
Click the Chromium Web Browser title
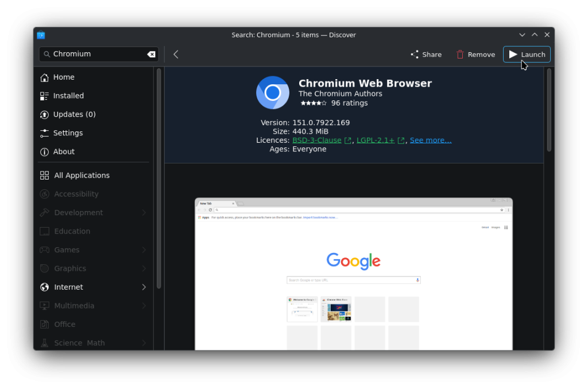365,83
